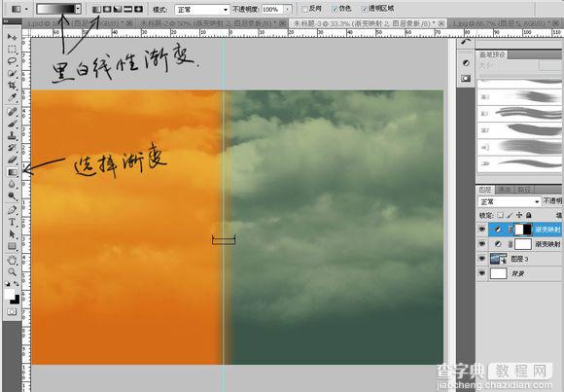Select the Crop tool
This screenshot has width=564, height=392.
[13, 86]
